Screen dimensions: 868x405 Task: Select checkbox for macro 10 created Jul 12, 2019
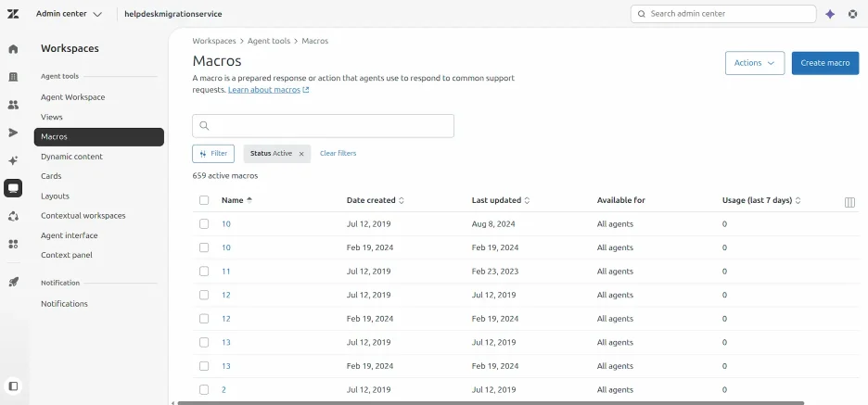pyautogui.click(x=204, y=224)
